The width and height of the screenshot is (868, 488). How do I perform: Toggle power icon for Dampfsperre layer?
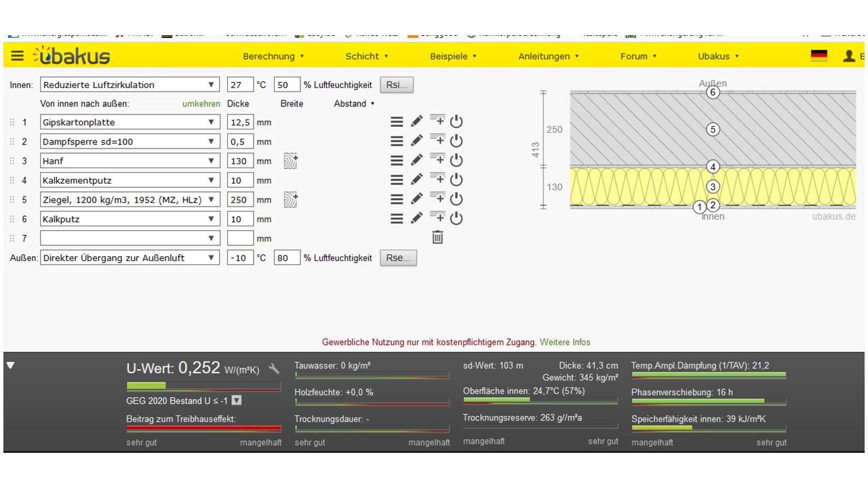tap(456, 141)
